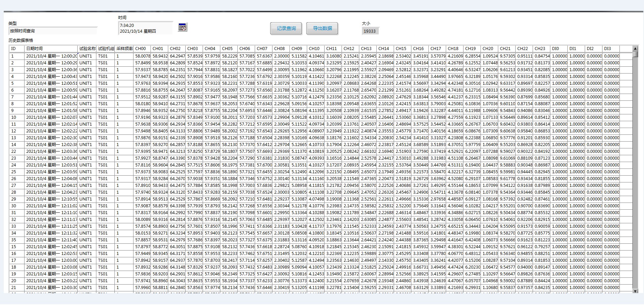Select the 采样频率 column header
This screenshot has width=644, height=305.
click(124, 49)
